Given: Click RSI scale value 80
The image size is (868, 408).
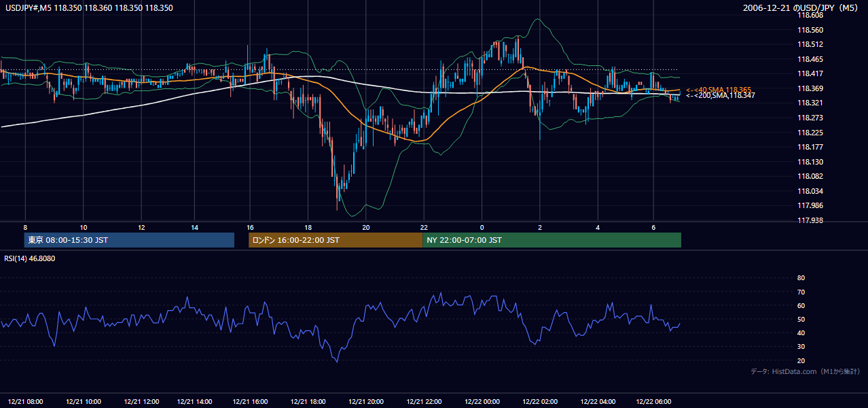Looking at the screenshot, I should click(x=801, y=278).
